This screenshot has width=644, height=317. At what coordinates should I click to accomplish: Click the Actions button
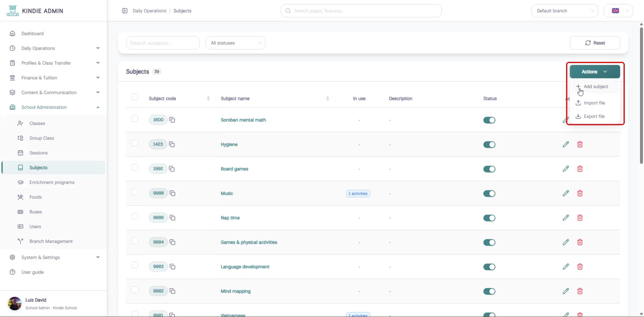[595, 72]
